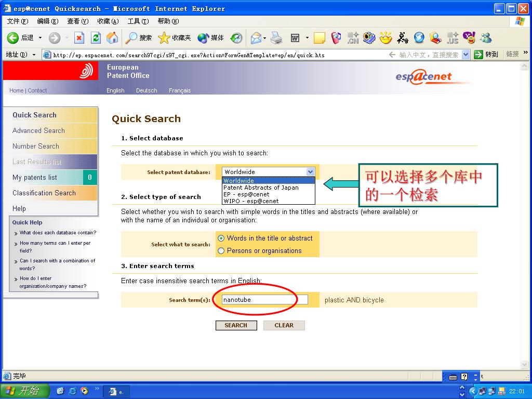
Task: Open the Mail envelope icon
Action: (x=256, y=38)
